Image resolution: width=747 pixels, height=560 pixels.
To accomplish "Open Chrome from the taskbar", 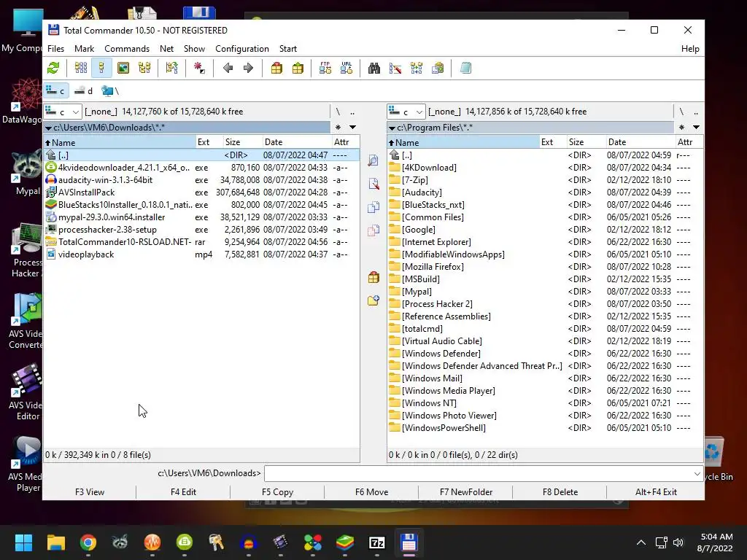I will pyautogui.click(x=88, y=542).
